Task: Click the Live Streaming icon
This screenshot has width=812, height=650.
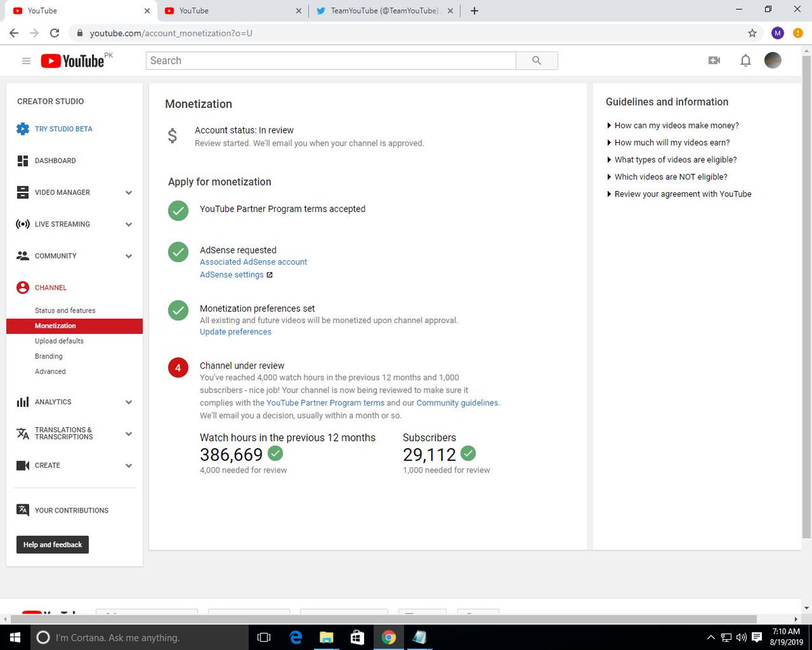Action: (22, 224)
